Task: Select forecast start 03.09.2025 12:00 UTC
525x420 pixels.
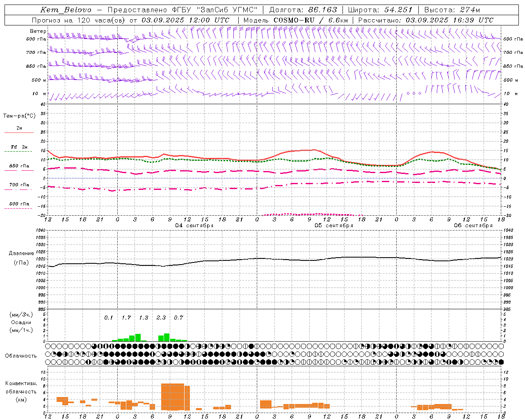Action: point(185,20)
